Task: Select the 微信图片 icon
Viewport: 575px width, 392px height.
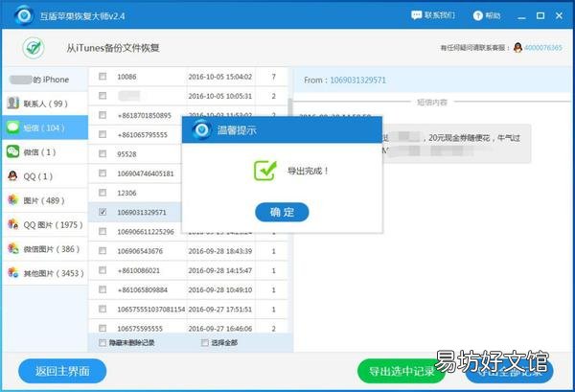Action: pyautogui.click(x=12, y=248)
